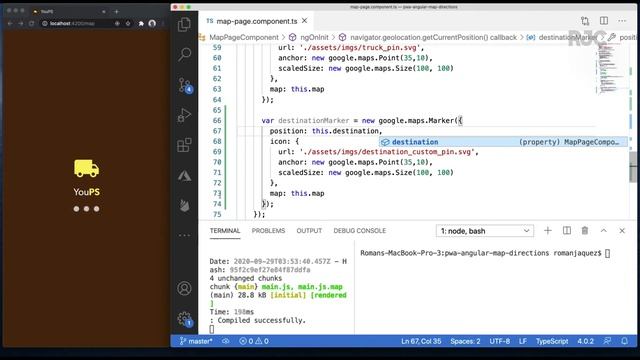The width and height of the screenshot is (640, 360).
Task: Open the terminal selector dropdown '1: node, bash'
Action: (485, 231)
